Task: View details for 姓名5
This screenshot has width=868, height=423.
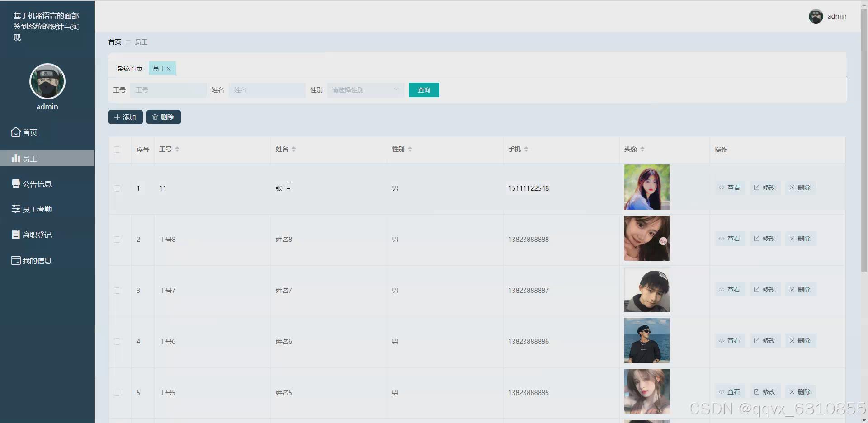Action: pos(730,392)
